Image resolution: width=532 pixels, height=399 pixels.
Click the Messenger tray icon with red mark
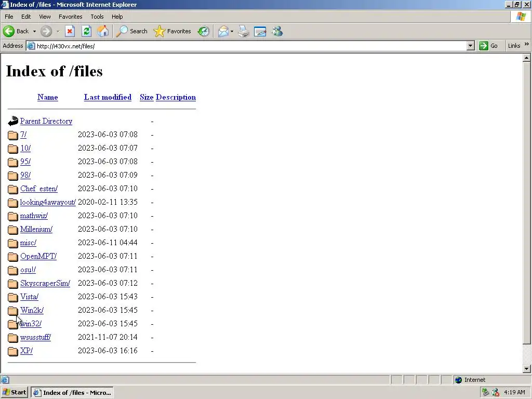[x=495, y=392]
